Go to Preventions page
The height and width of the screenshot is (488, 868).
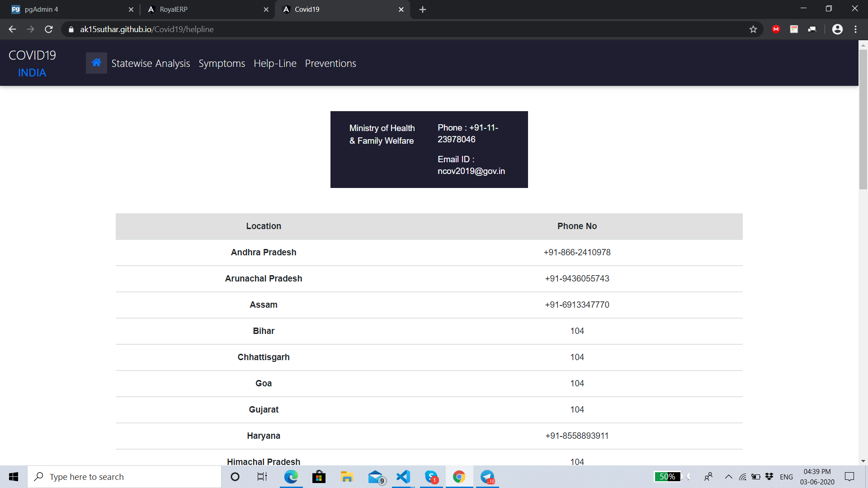330,63
